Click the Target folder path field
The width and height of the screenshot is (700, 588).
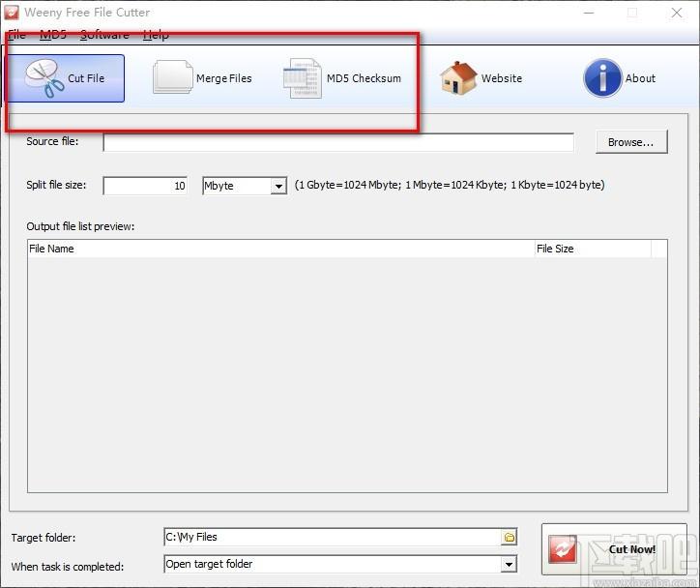(333, 537)
